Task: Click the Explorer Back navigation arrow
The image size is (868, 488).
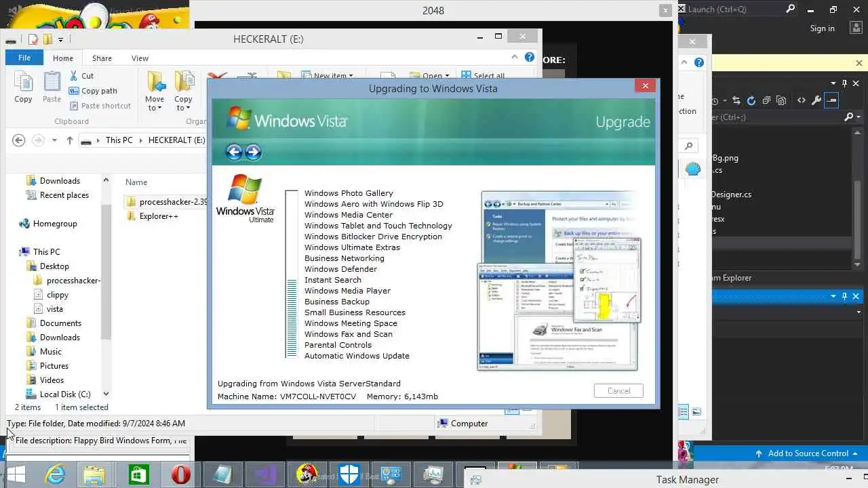Action: pyautogui.click(x=19, y=140)
